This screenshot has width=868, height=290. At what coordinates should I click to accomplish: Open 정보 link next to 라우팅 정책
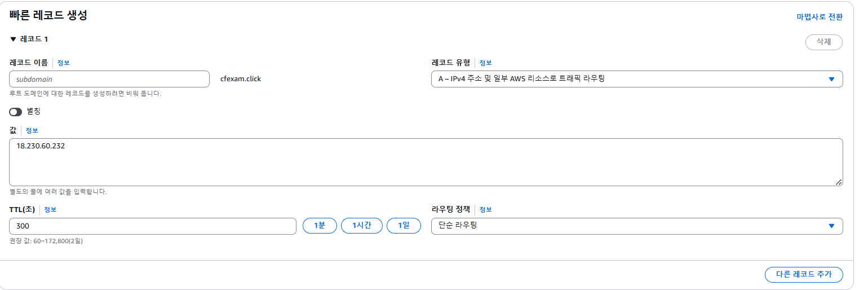click(485, 210)
